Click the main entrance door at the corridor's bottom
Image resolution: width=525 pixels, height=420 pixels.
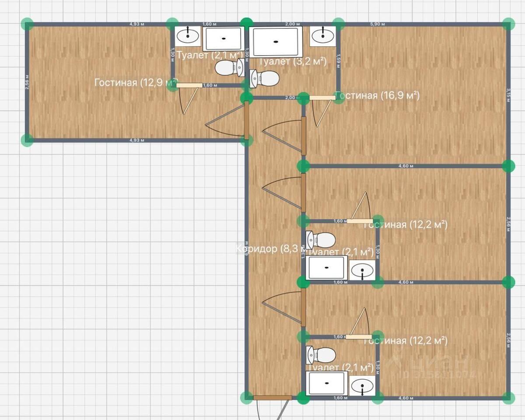[x=273, y=398]
